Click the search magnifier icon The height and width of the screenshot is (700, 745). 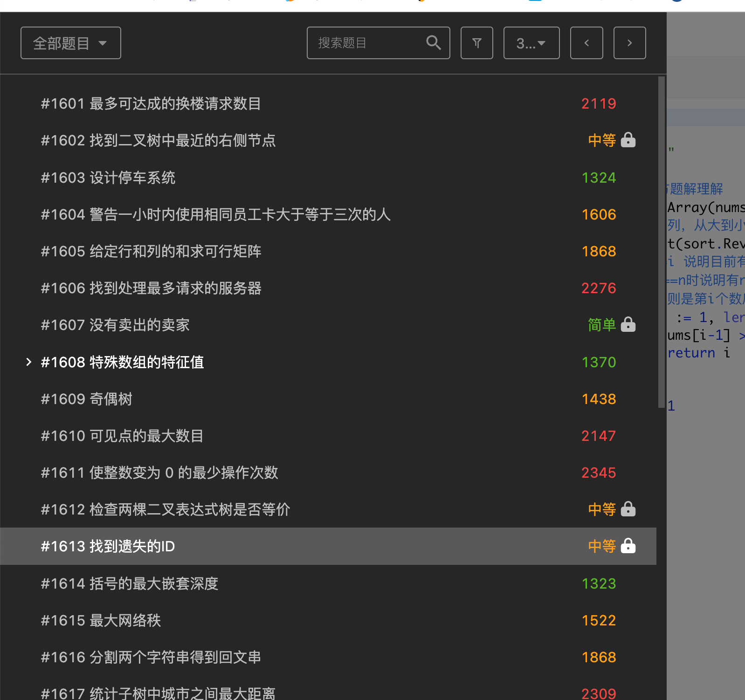pos(433,43)
